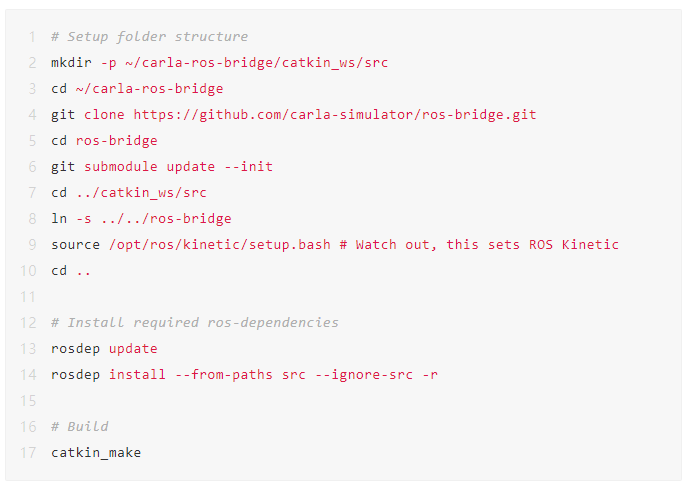Click the "# Setup folder structure" comment
This screenshot has width=689, height=486.
(x=150, y=36)
